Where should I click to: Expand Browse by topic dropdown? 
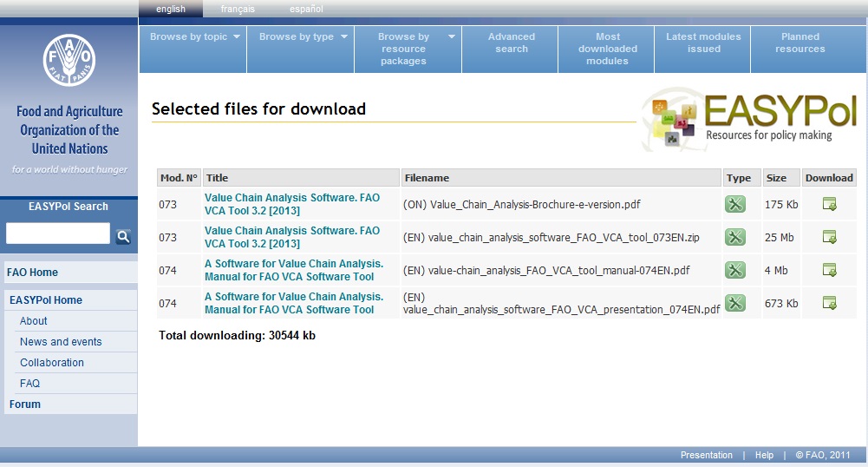tap(194, 37)
